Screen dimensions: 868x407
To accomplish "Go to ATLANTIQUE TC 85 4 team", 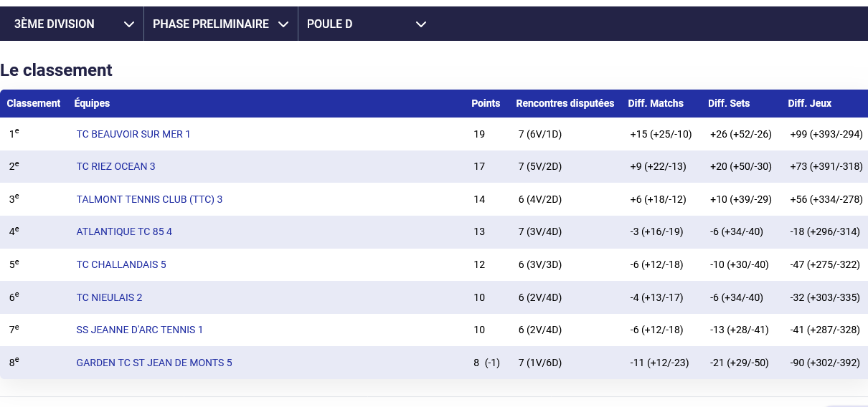I will coord(124,231).
